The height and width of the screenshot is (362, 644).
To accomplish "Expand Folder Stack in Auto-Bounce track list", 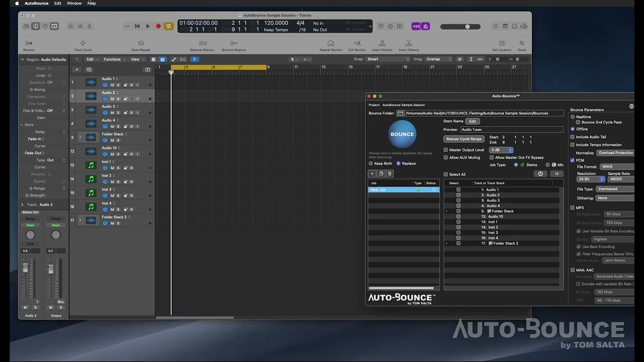I will point(447,211).
